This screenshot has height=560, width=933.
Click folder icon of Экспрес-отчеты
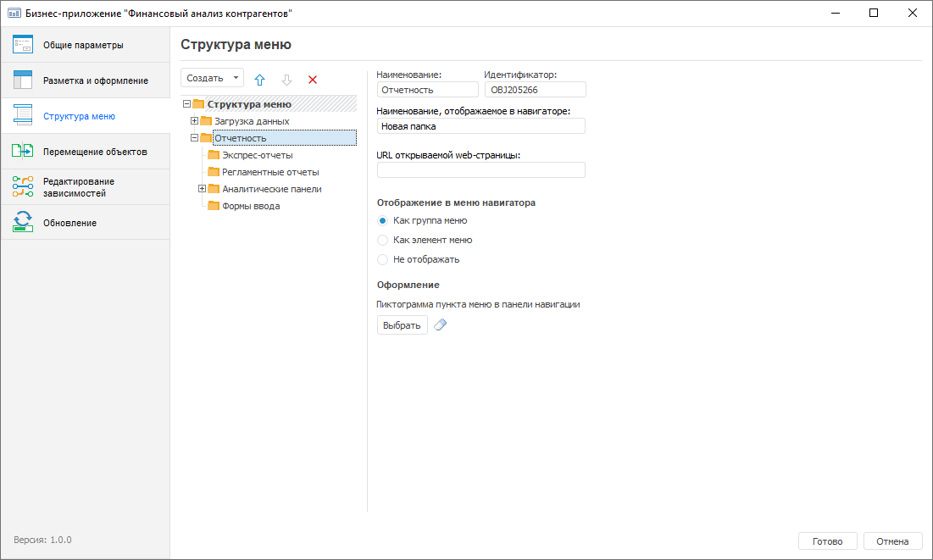click(x=213, y=155)
